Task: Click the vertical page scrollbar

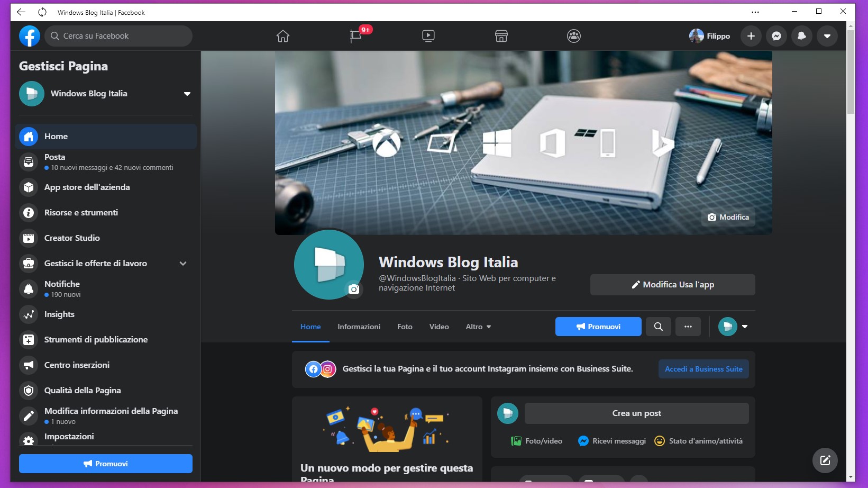Action: pyautogui.click(x=851, y=72)
